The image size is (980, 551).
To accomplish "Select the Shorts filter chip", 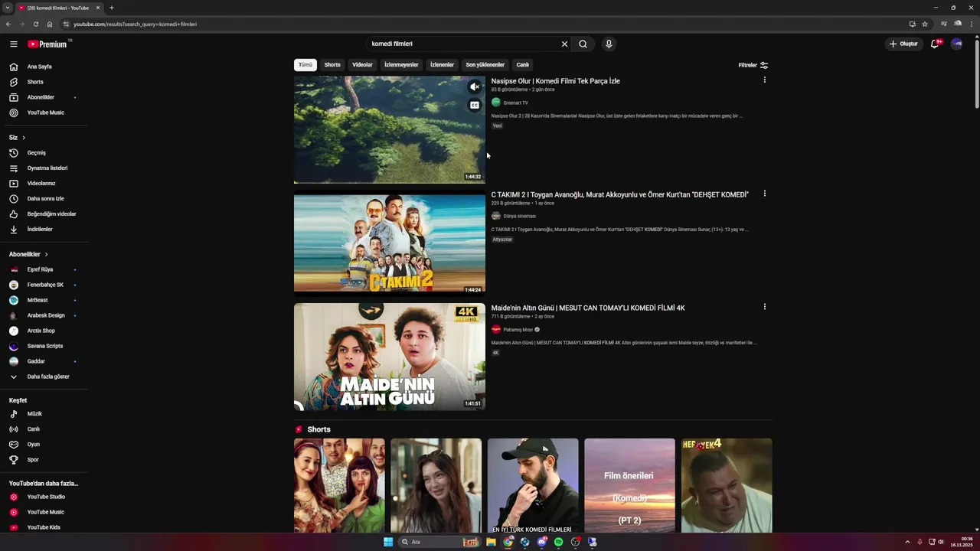I will [332, 65].
